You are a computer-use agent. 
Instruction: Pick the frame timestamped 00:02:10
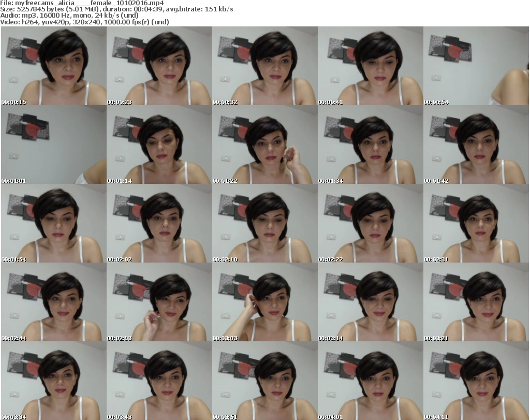(264, 224)
